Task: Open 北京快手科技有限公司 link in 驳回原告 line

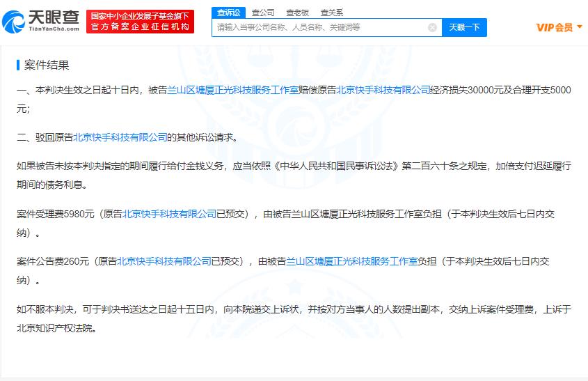Action: [120, 137]
